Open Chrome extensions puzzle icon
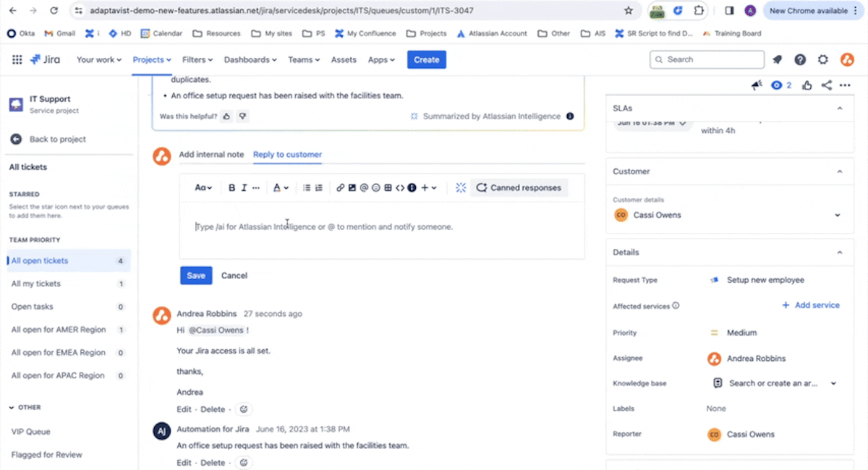The height and width of the screenshot is (470, 868). coord(699,11)
